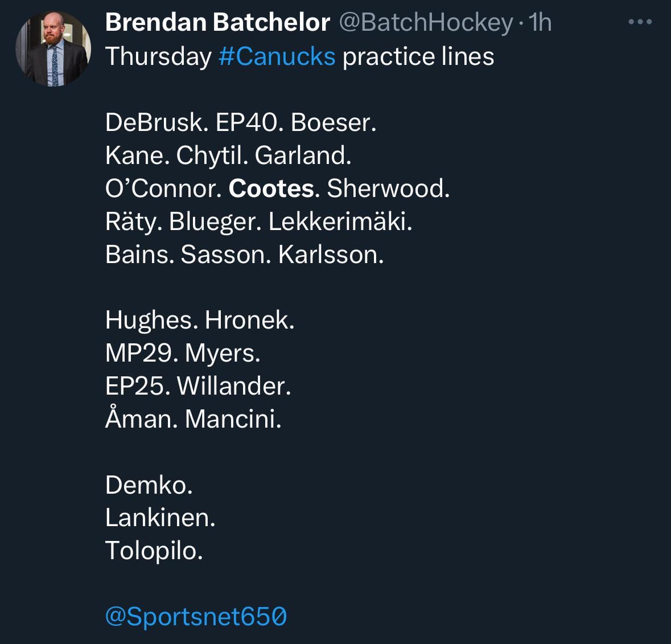
Task: Click the bolded Cootes name
Action: pyautogui.click(x=271, y=188)
